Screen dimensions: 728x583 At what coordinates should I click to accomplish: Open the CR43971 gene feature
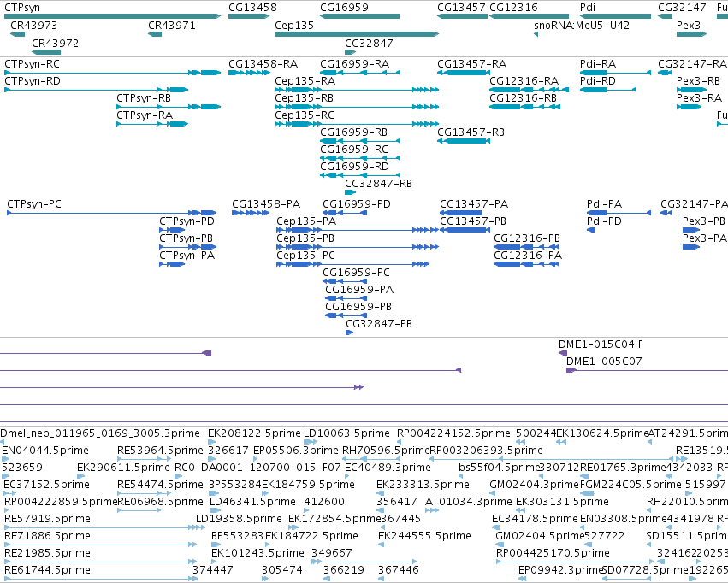[155, 34]
